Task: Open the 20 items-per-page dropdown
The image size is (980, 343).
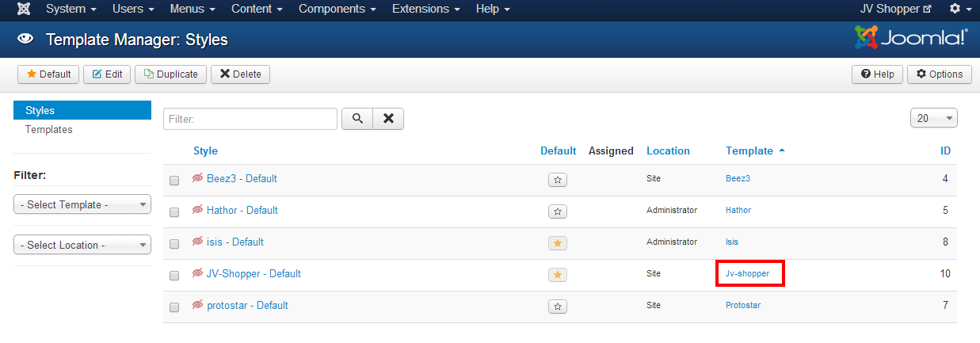Action: pyautogui.click(x=934, y=118)
